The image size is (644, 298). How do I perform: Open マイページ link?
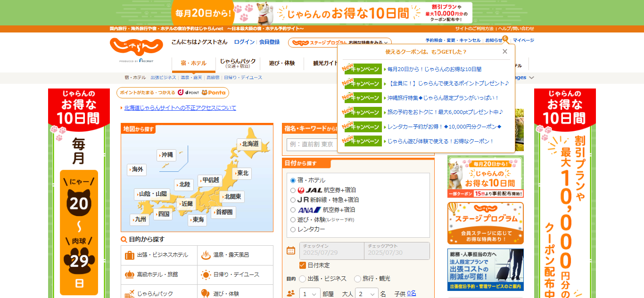pyautogui.click(x=523, y=40)
